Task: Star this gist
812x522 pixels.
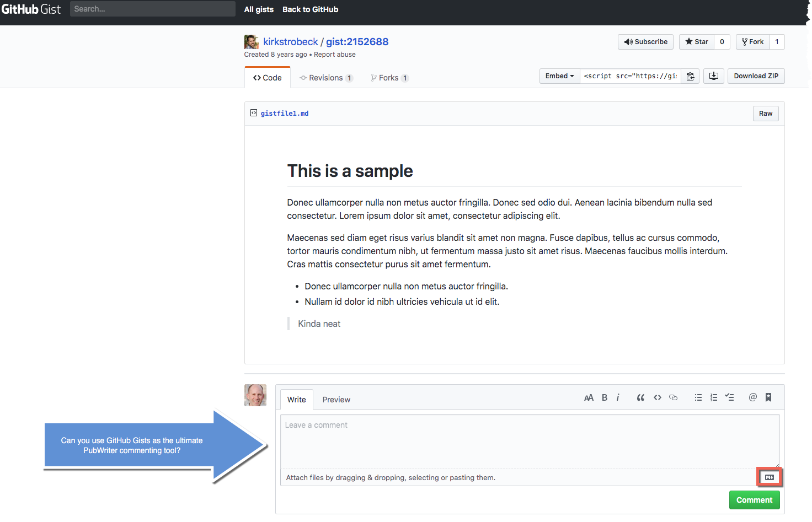Action: tap(697, 42)
